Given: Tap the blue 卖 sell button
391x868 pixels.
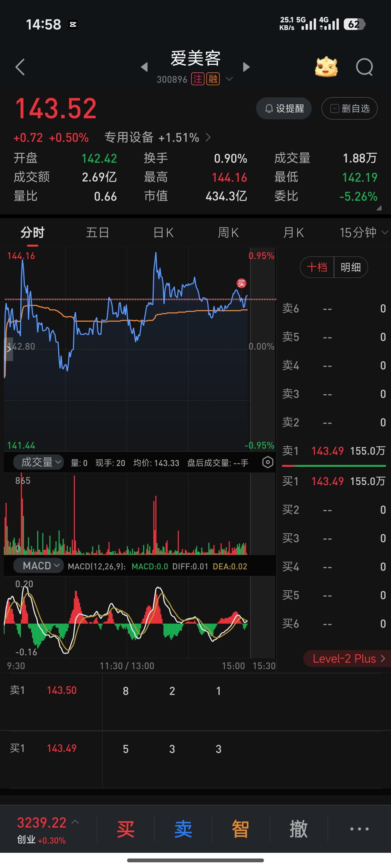Looking at the screenshot, I should (x=183, y=829).
